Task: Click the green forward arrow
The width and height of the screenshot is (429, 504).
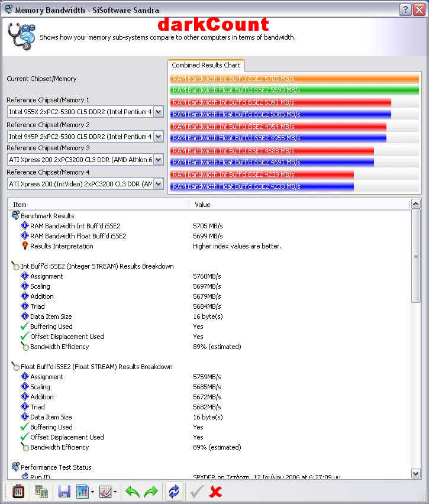Action: coord(151,492)
